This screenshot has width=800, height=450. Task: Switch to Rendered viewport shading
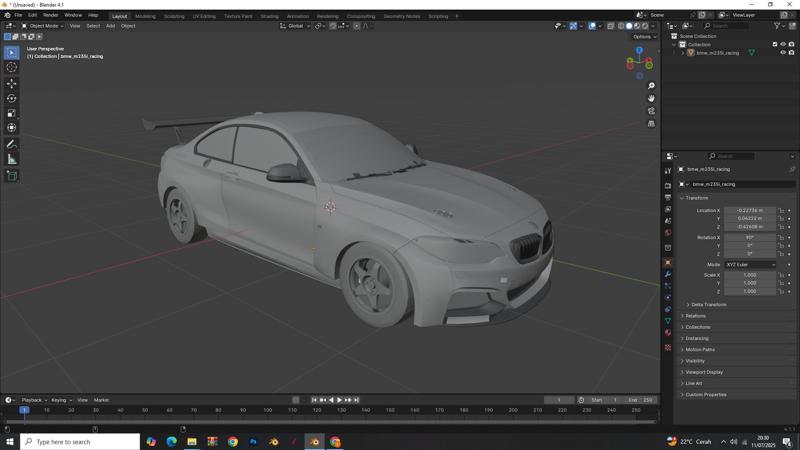coord(645,26)
